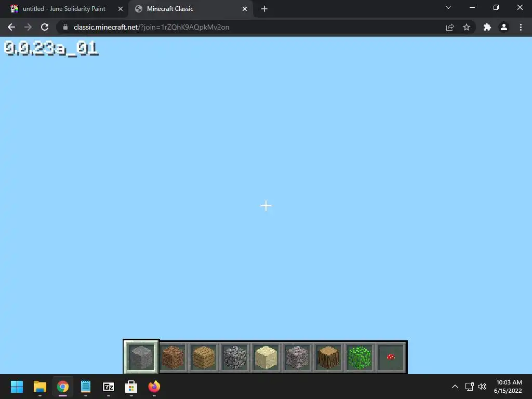Select the wooden planks block slot
Viewport: 532px width, 399px height.
204,357
